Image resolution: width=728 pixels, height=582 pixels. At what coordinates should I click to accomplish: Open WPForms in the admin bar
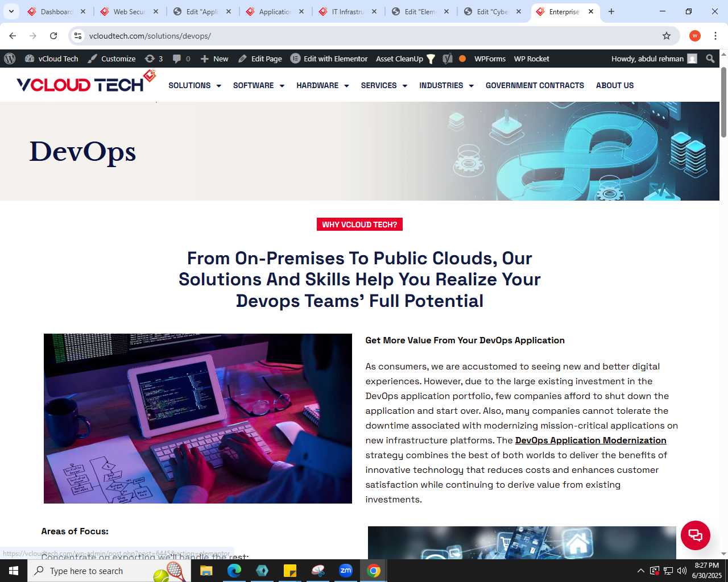[x=490, y=59]
